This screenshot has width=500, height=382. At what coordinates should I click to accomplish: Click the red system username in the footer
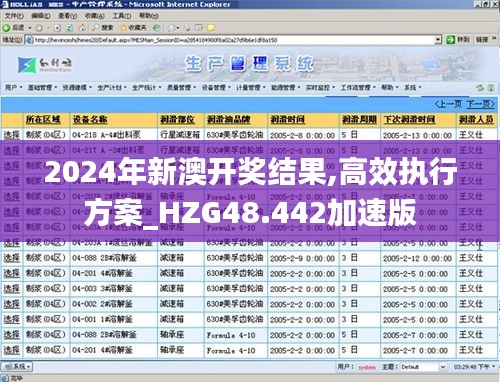pyautogui.click(x=367, y=367)
